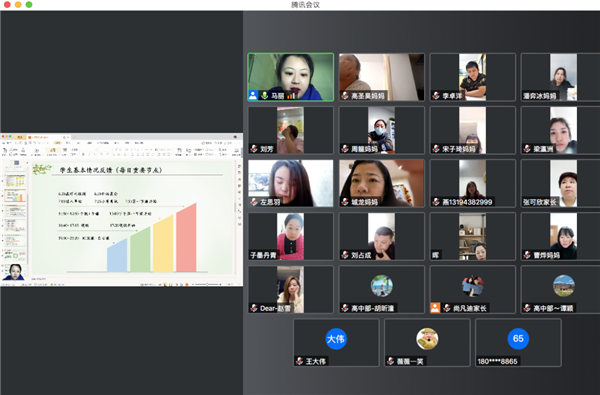Click the round avatar of 高中部~谭颖
The width and height of the screenshot is (600, 395).
pos(564,286)
